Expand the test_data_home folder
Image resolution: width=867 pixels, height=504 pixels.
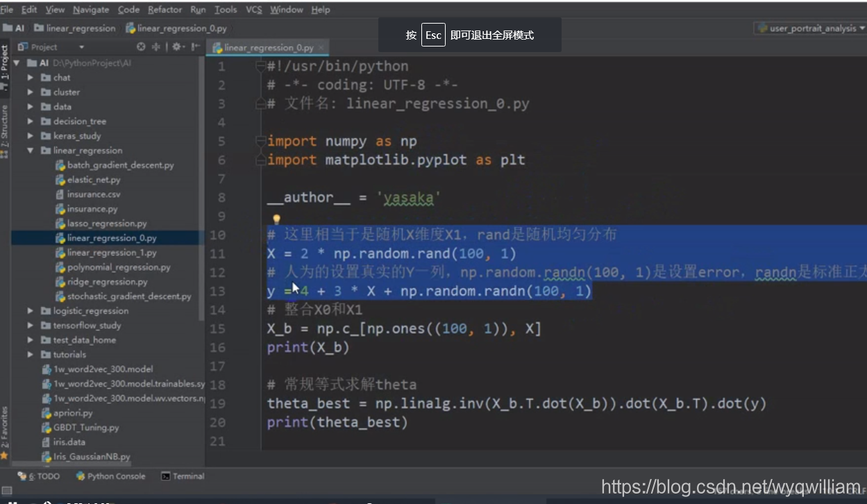click(x=30, y=339)
